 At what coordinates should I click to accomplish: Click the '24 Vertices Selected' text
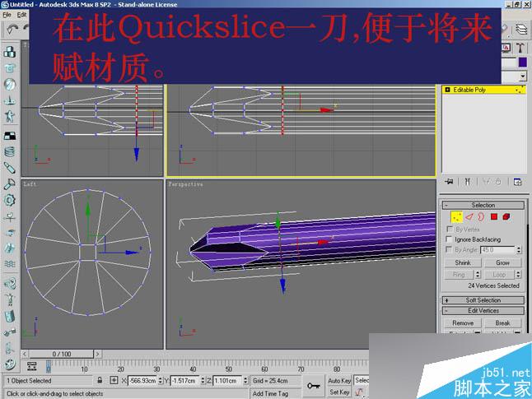(x=493, y=285)
